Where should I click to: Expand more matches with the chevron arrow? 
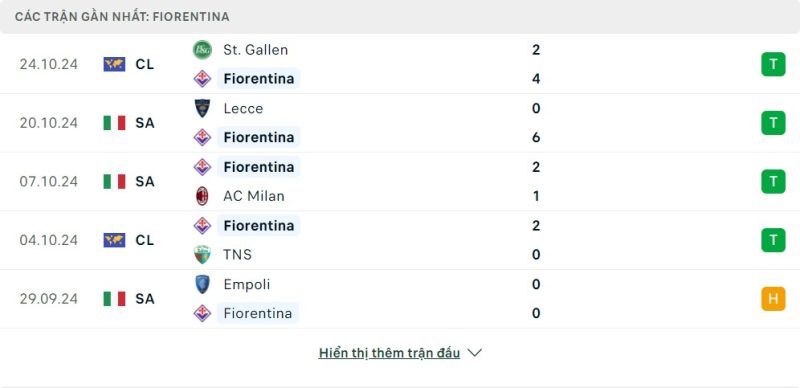pyautogui.click(x=474, y=353)
